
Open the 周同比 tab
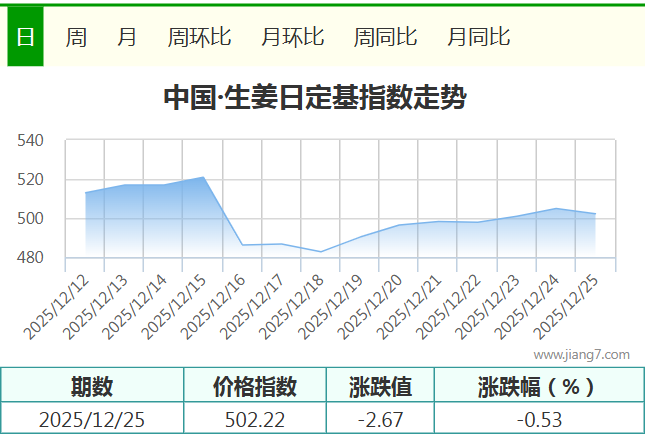click(385, 37)
